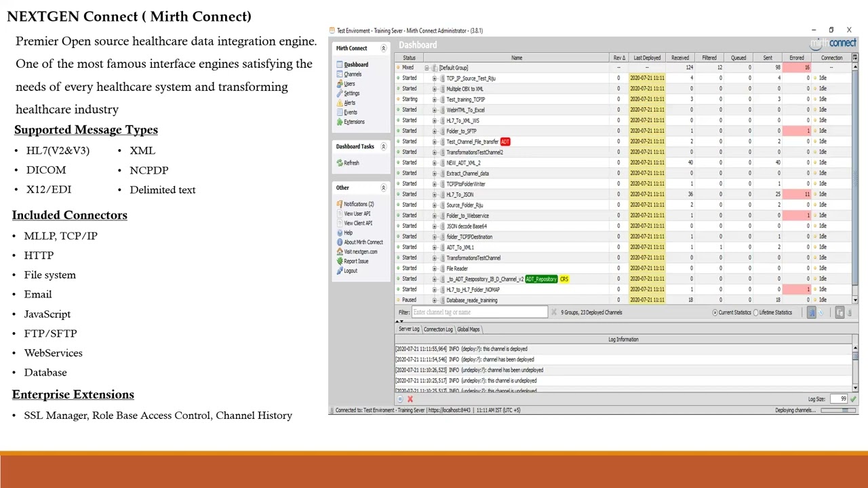868x488 pixels.
Task: Open the Dashboard view in Mirth Connect
Action: pos(353,64)
